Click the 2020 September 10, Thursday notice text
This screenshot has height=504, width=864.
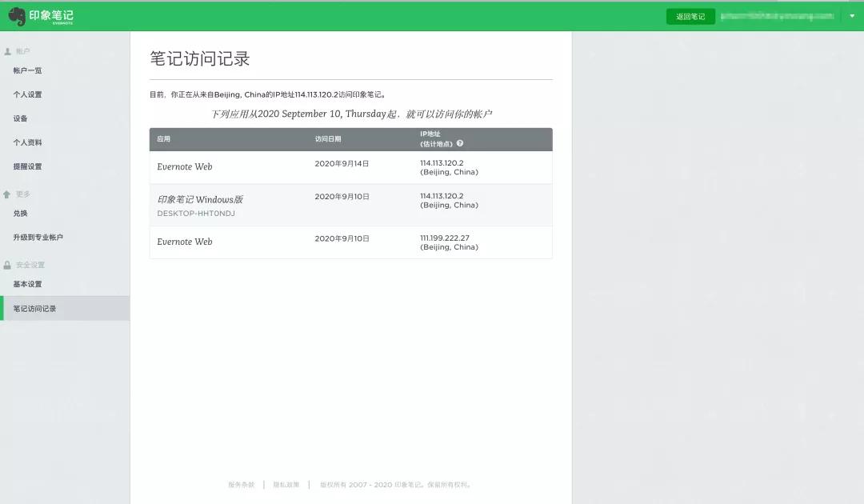coord(351,114)
